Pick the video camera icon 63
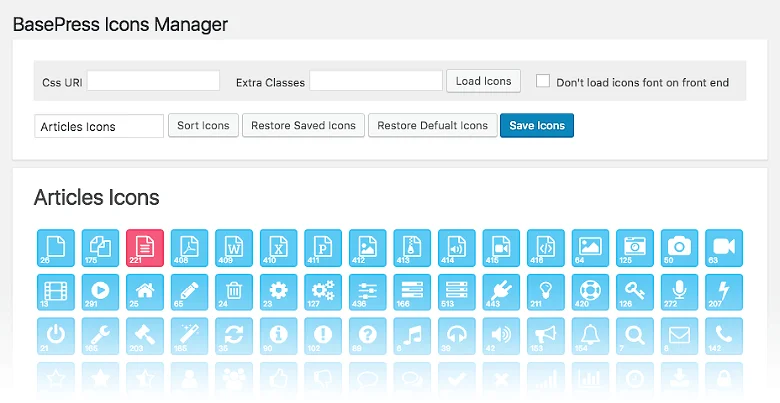Image resolution: width=780 pixels, height=403 pixels. pos(724,248)
